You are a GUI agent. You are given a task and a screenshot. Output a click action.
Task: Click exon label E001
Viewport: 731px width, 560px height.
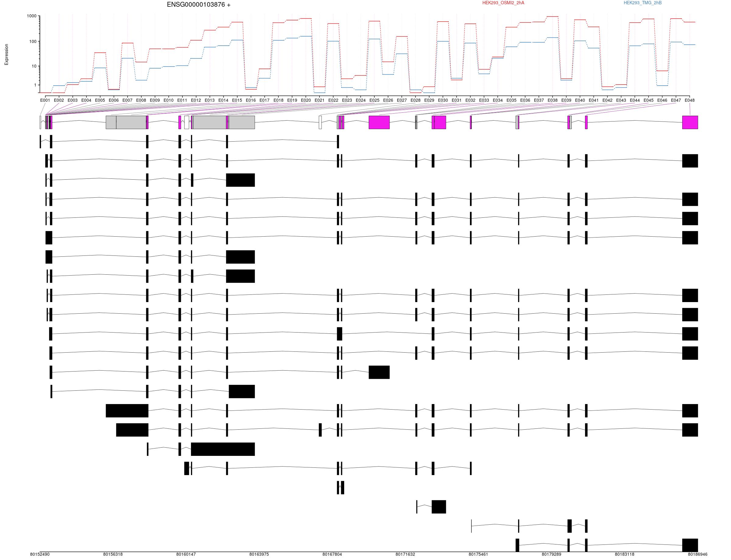tap(45, 100)
